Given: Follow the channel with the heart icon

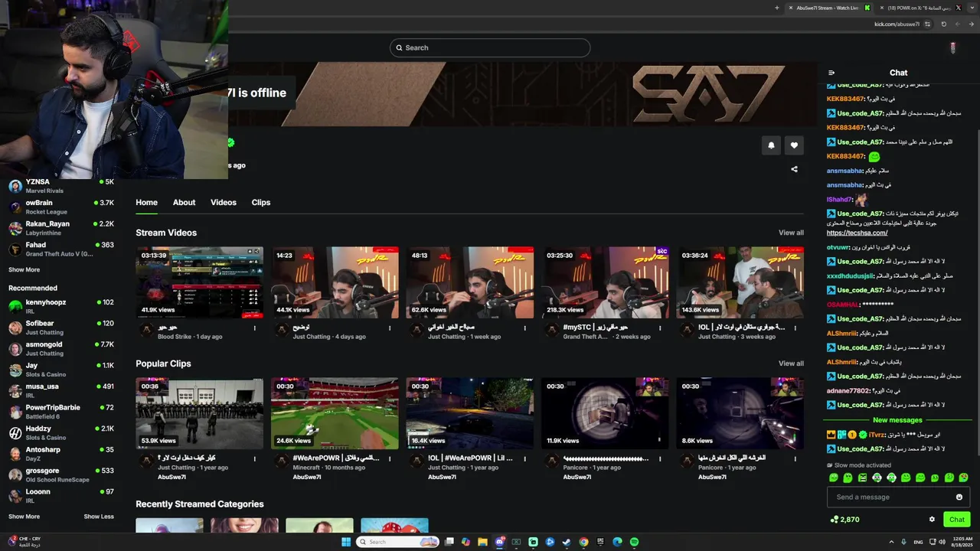Looking at the screenshot, I should coord(794,145).
